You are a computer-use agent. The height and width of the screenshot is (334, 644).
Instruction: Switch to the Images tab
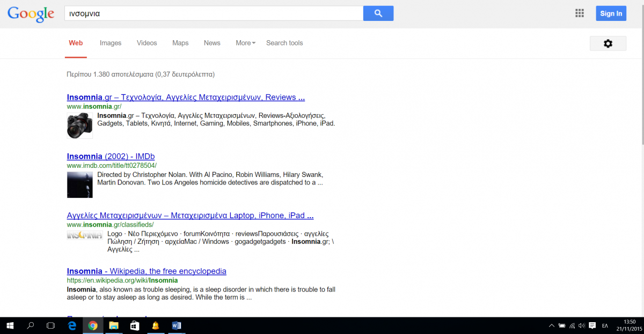tap(111, 43)
